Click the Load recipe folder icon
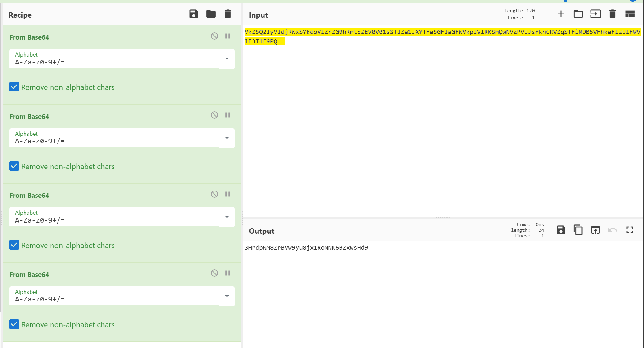Screen dimensions: 644x348 [x=211, y=14]
